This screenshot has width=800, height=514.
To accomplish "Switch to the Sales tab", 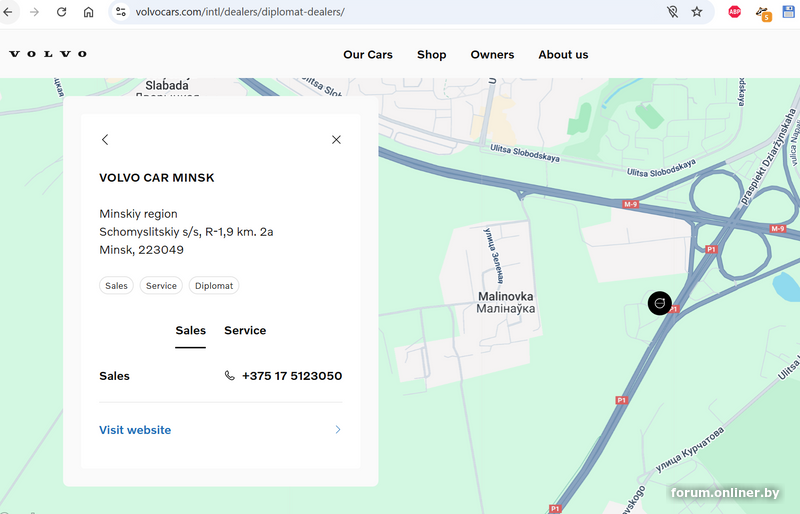I will [190, 330].
